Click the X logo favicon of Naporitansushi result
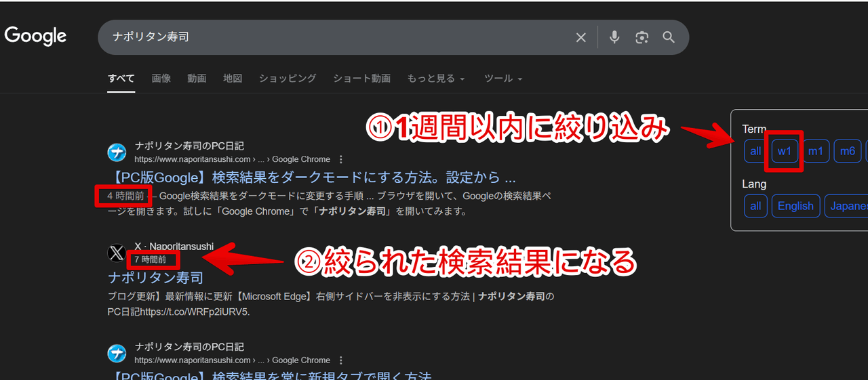 [117, 253]
